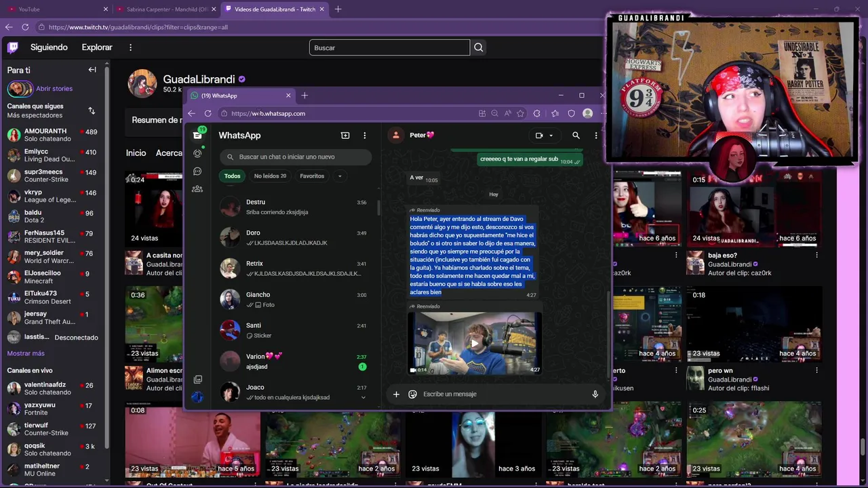
Task: Open extensions puzzle icon in WhatsApp browser
Action: point(537,113)
